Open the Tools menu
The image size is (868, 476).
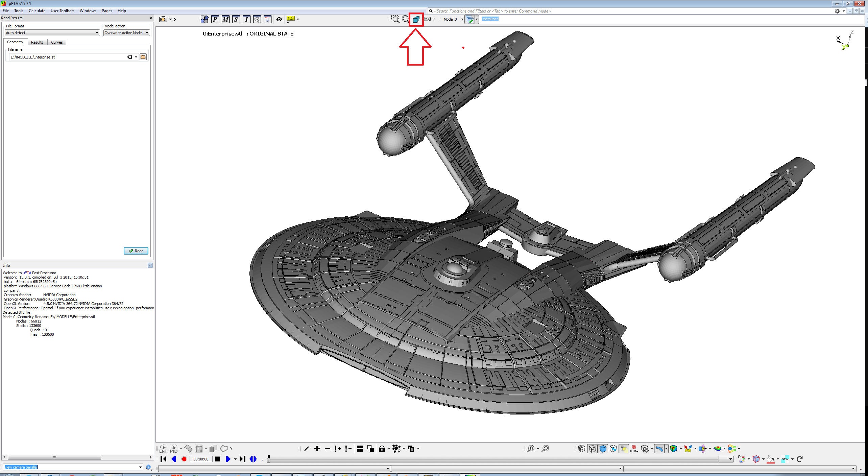pos(19,11)
